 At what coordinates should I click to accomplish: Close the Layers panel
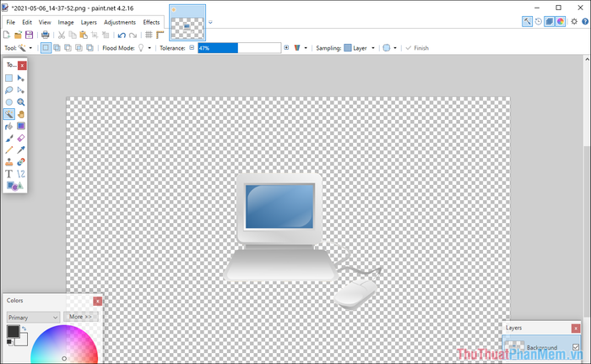point(576,329)
